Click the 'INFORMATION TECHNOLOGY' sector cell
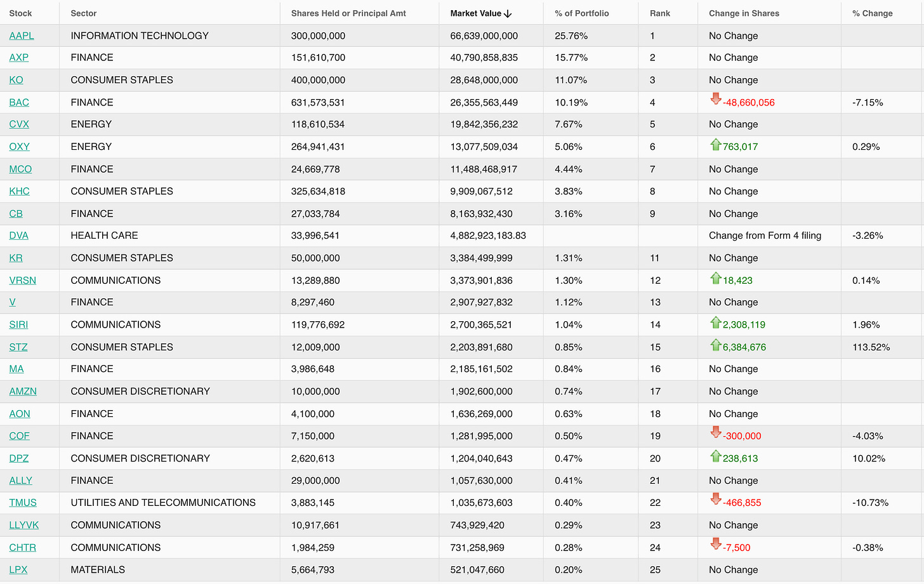Image resolution: width=924 pixels, height=584 pixels. [x=140, y=36]
